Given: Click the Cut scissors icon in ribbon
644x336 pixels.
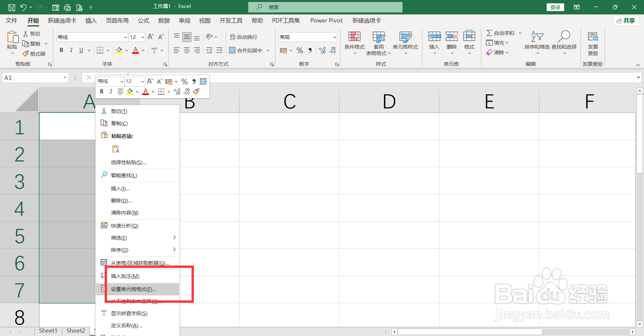Looking at the screenshot, I should coord(25,34).
